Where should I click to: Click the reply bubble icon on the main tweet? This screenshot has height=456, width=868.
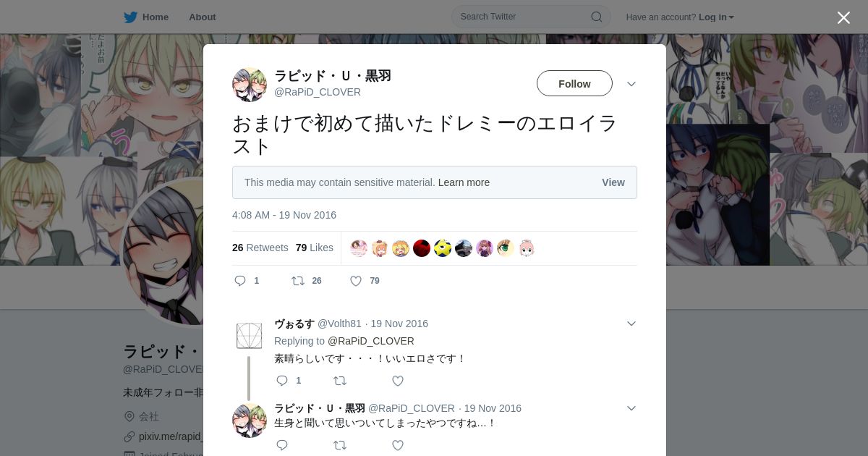[240, 281]
